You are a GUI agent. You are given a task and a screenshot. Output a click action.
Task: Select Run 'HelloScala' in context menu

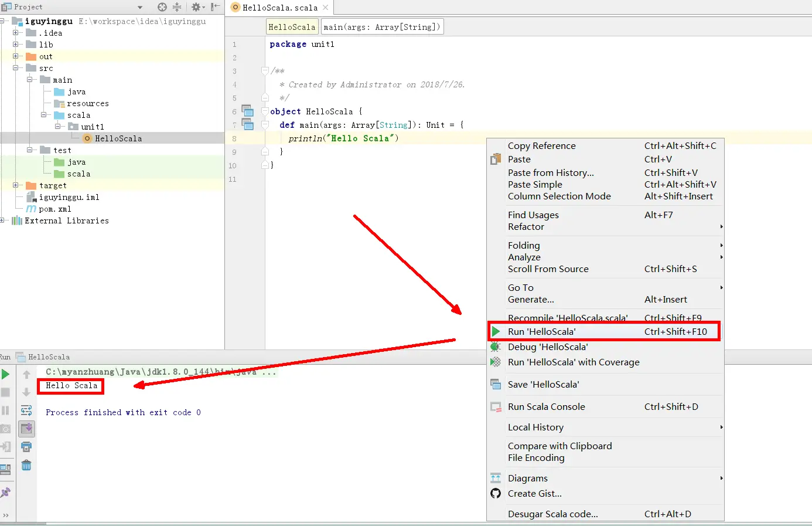605,331
